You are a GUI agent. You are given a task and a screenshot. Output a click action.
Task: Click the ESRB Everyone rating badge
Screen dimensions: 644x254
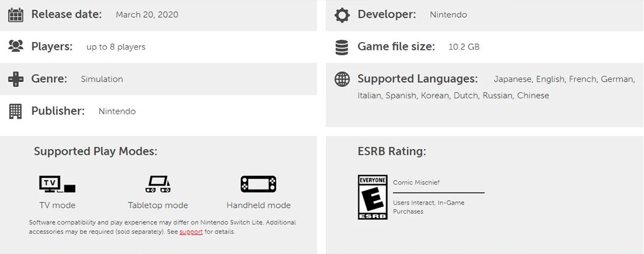coord(373,197)
